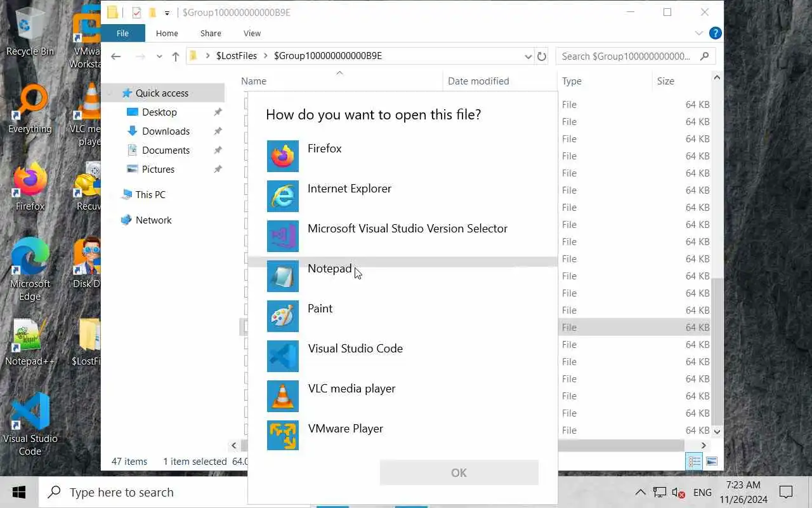Open Documents in the navigation pane
812x508 pixels.
pos(166,150)
